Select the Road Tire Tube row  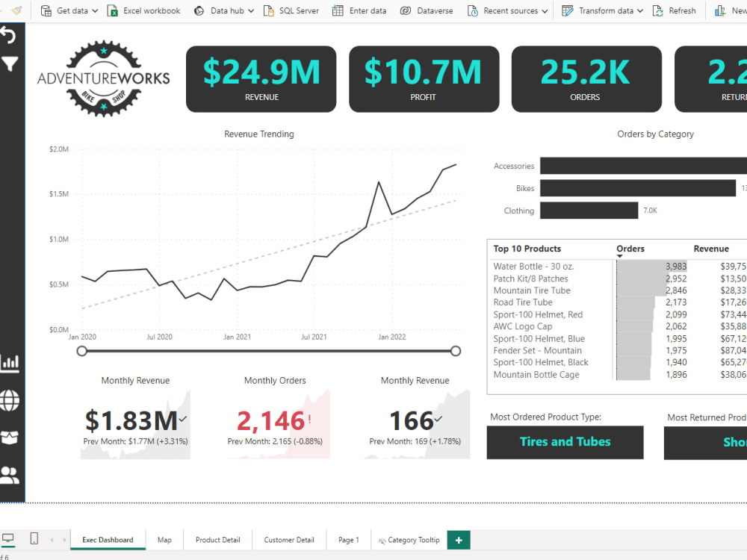619,302
